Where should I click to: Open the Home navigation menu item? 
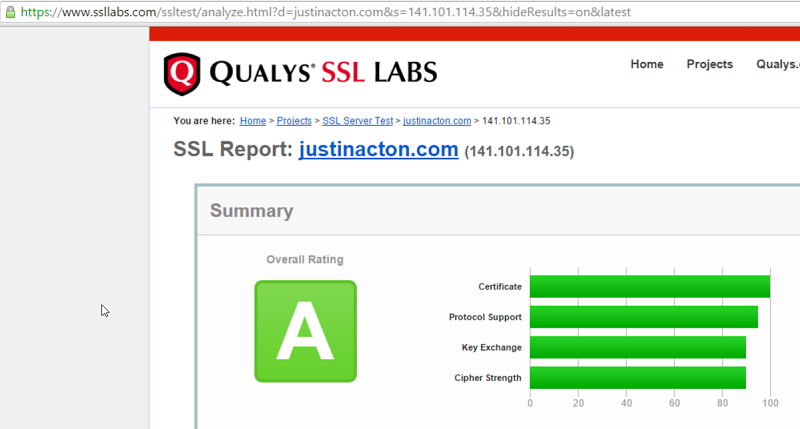(x=646, y=64)
